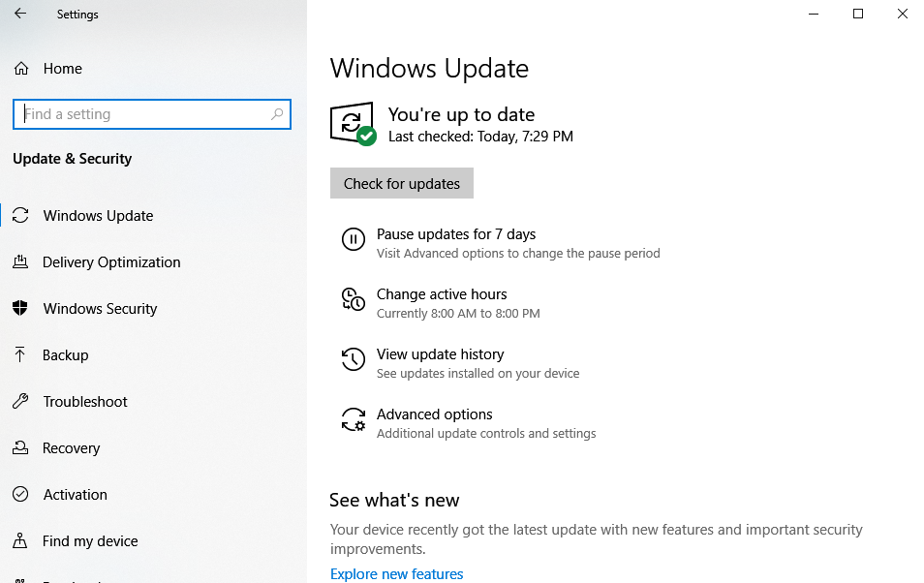The height and width of the screenshot is (583, 924).
Task: Click the Recovery icon
Action: click(20, 447)
